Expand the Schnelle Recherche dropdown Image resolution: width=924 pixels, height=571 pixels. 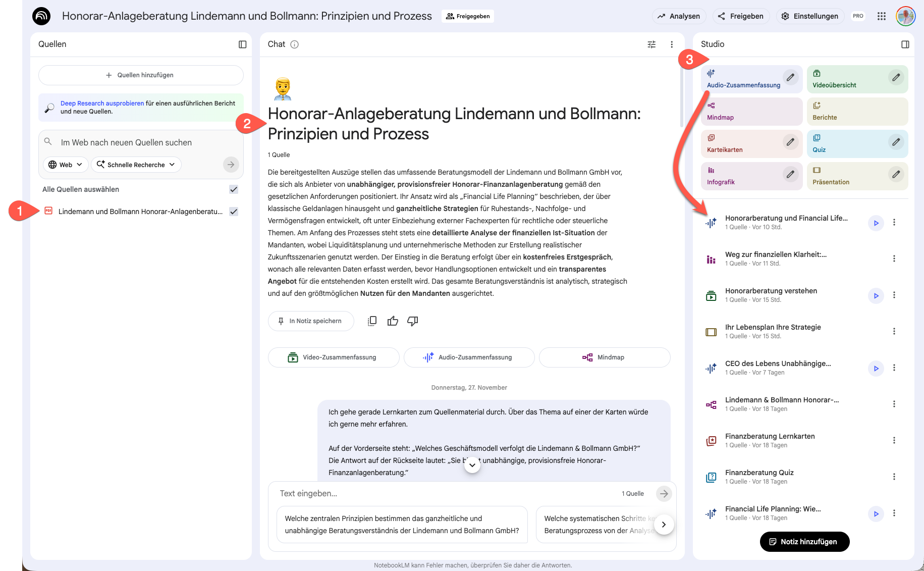[136, 165]
